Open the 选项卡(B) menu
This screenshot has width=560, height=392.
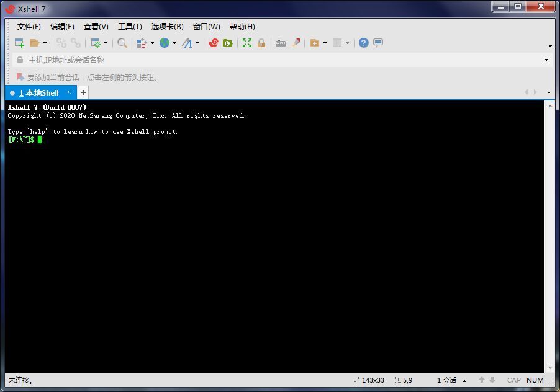pyautogui.click(x=167, y=27)
